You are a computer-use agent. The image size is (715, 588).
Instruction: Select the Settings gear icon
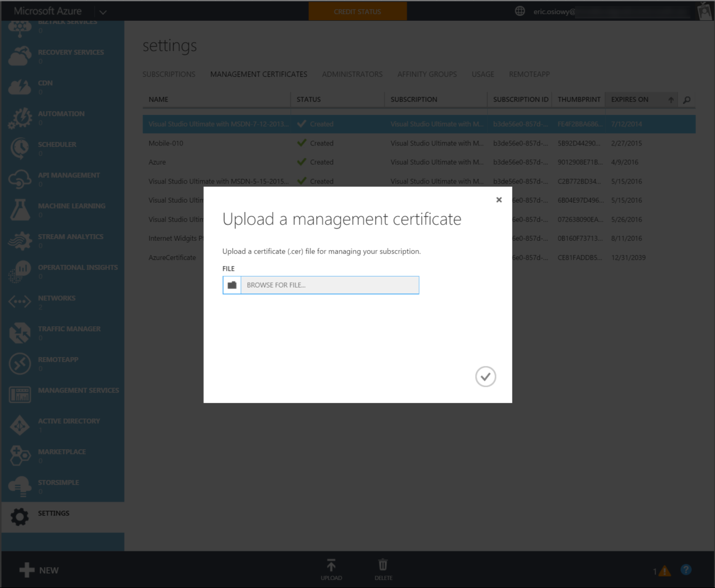(20, 517)
